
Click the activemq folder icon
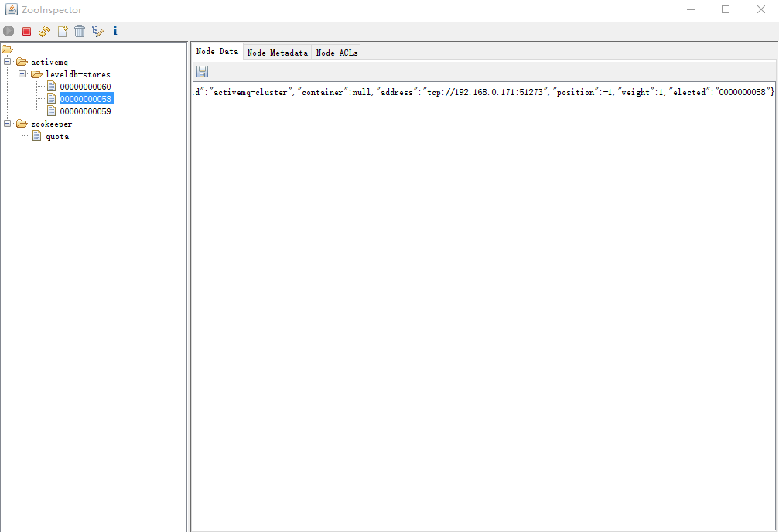[x=22, y=62]
